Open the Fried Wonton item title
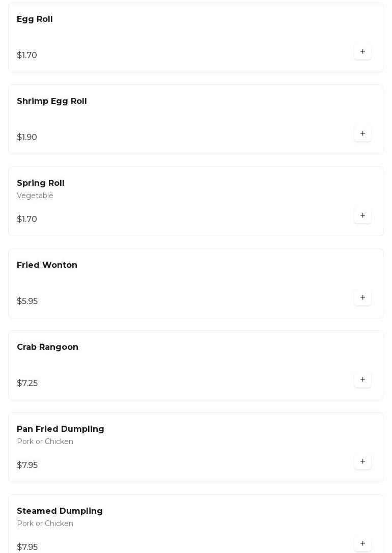This screenshot has width=392, height=553. pos(47,265)
